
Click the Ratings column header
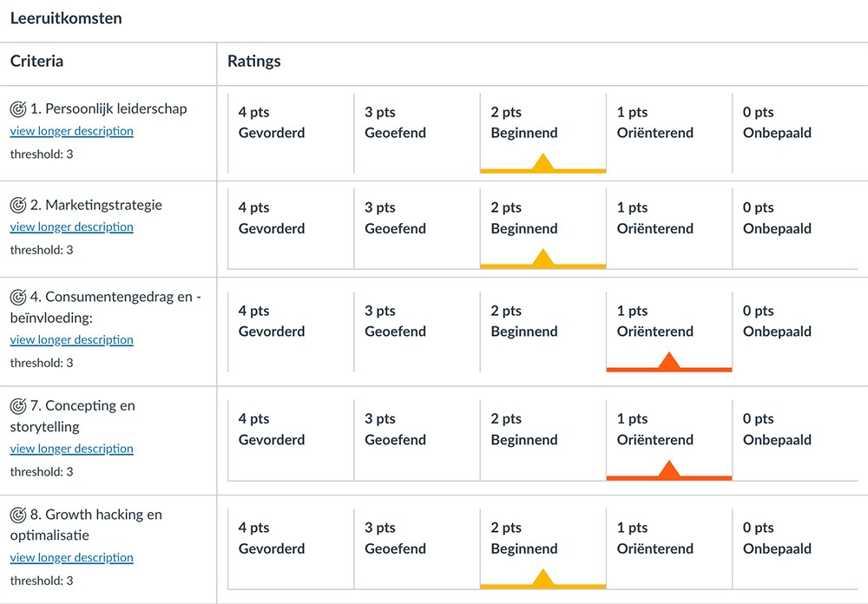coord(254,62)
